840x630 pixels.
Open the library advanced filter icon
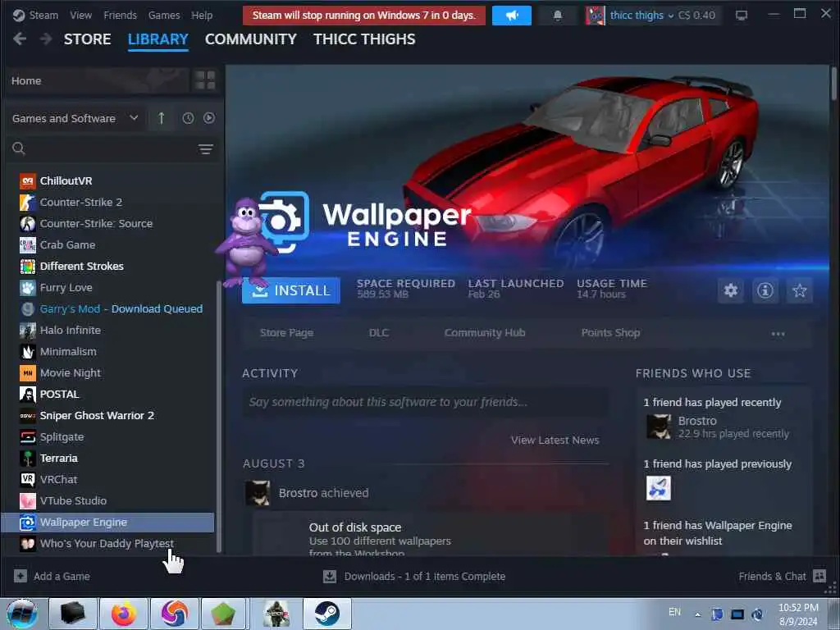coord(206,149)
